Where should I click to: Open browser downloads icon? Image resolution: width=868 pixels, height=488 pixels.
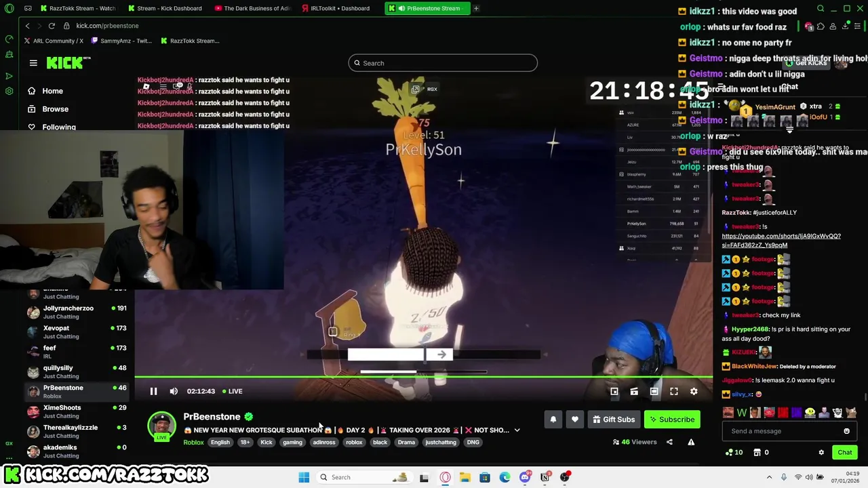846,26
